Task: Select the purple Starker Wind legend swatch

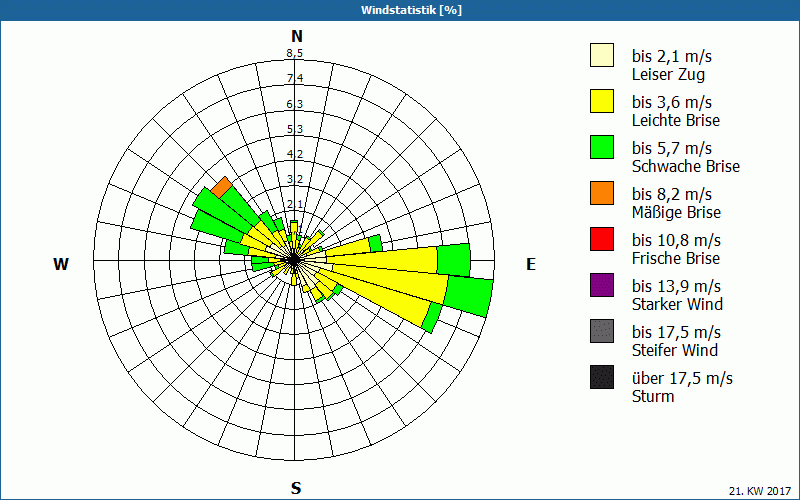Action: tap(602, 285)
